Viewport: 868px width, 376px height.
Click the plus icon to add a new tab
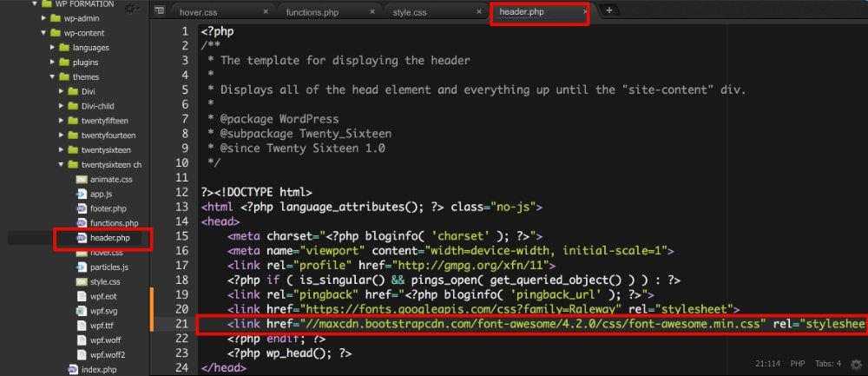(x=608, y=10)
